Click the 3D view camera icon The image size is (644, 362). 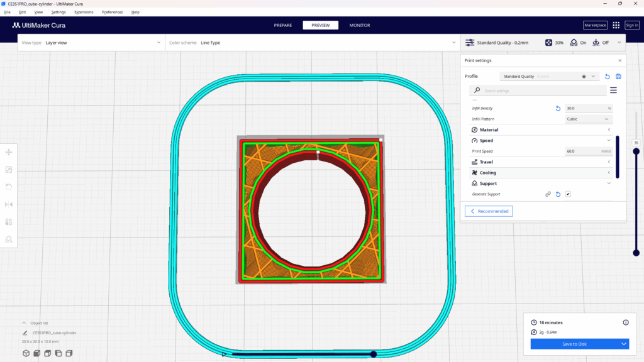pos(26,353)
